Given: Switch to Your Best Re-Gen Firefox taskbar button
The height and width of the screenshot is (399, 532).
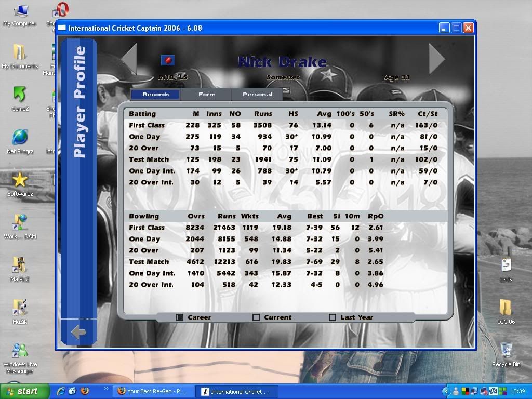Looking at the screenshot, I should [154, 392].
